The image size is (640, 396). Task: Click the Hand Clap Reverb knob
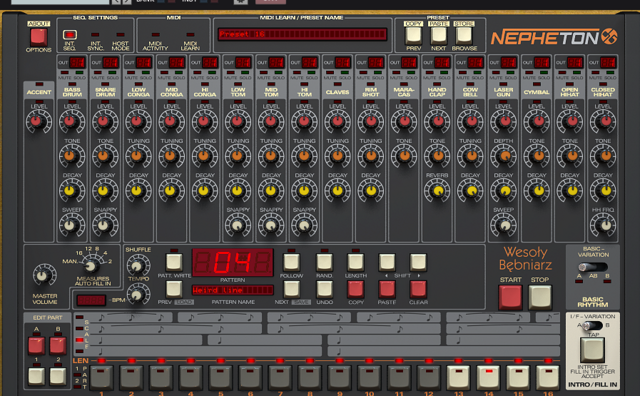438,190
